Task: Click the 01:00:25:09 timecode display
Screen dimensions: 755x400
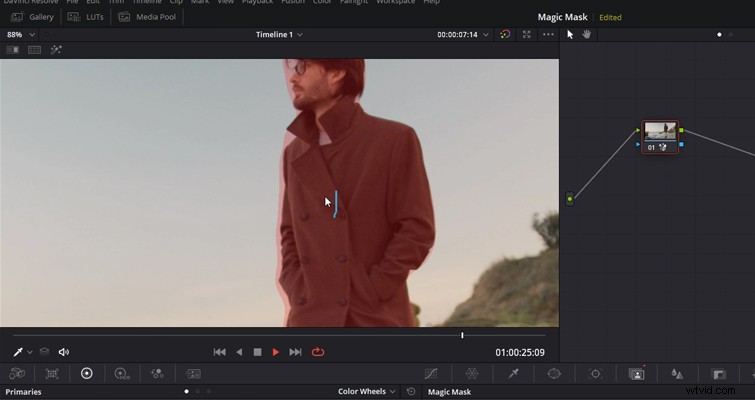Action: pos(520,353)
